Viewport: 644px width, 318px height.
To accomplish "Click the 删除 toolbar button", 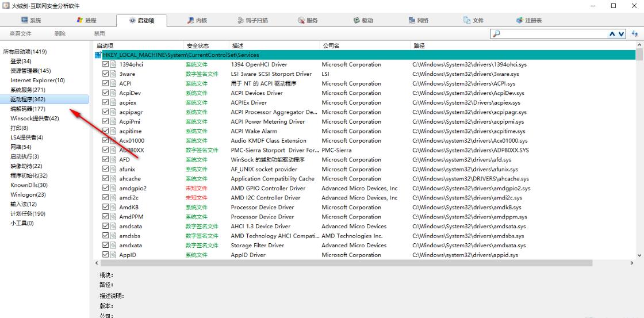I will tap(60, 34).
